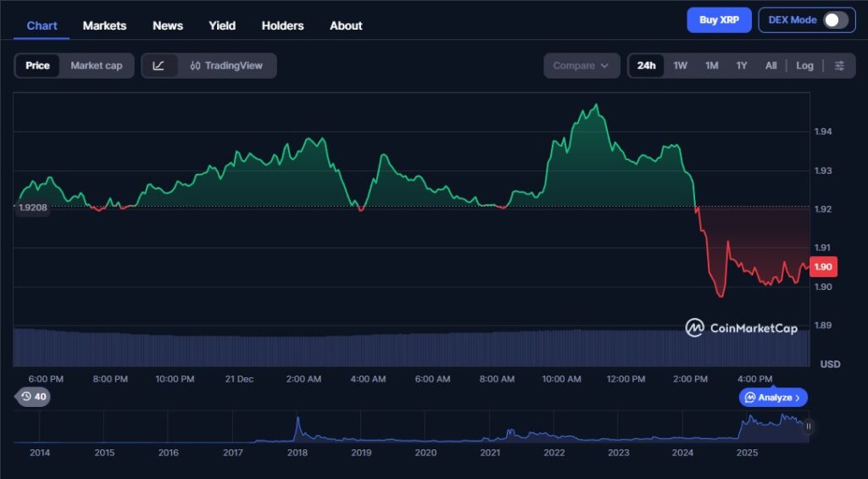Click the 2:00 PM time axis label

[x=690, y=379]
